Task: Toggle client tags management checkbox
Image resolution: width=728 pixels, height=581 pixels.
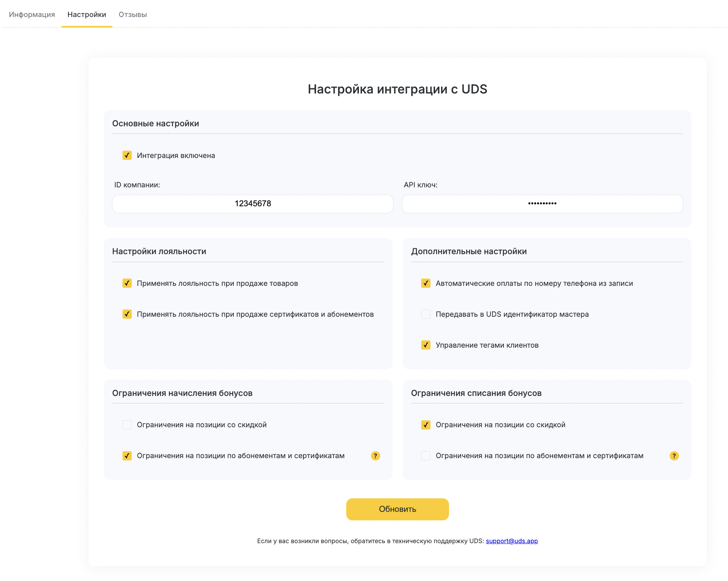Action: (x=426, y=345)
